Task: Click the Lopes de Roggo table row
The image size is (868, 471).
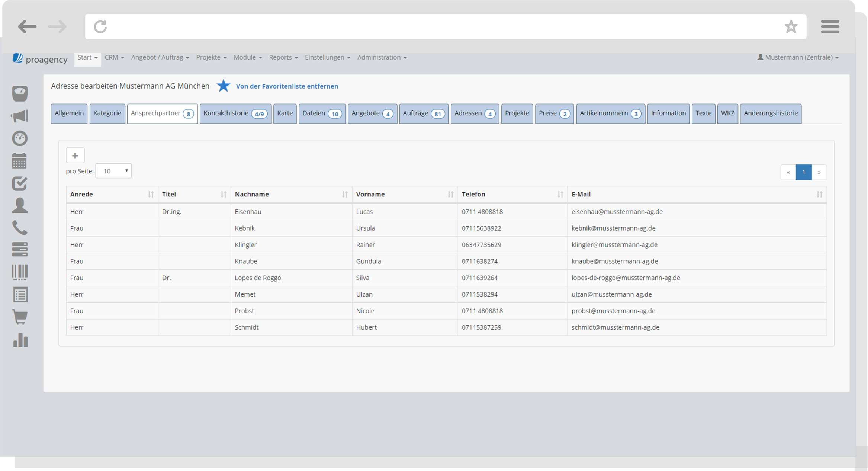Action: pyautogui.click(x=258, y=278)
